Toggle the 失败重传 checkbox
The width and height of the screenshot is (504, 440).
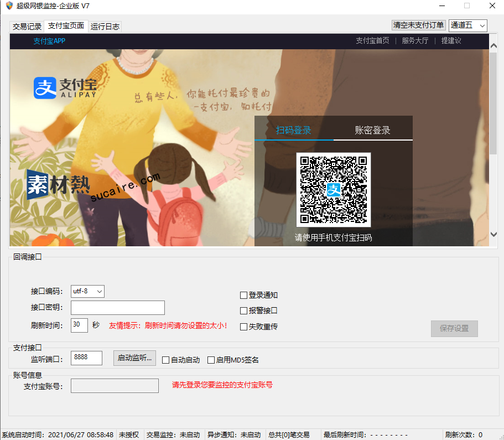coord(243,327)
